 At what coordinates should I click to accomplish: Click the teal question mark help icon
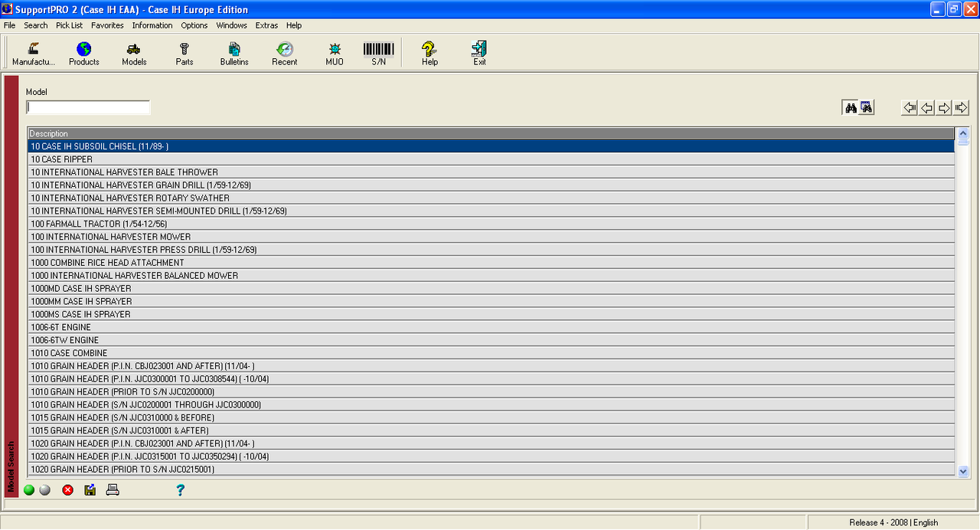tap(180, 490)
